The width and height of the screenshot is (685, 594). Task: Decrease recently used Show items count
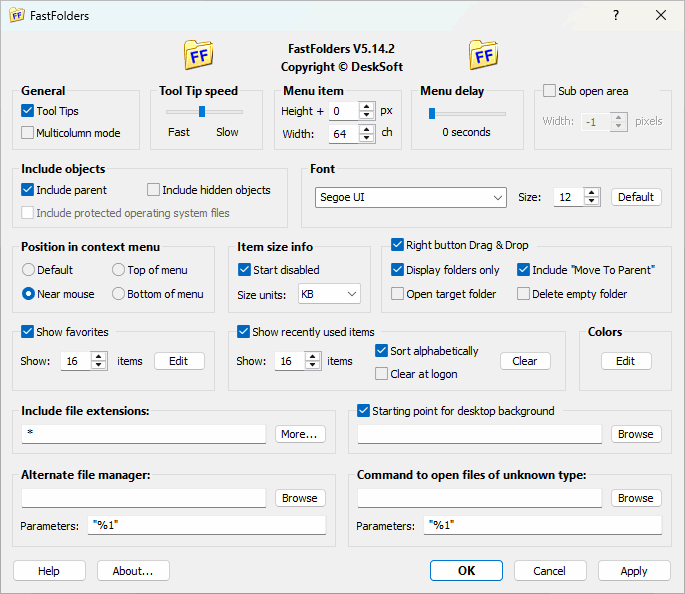coord(313,365)
